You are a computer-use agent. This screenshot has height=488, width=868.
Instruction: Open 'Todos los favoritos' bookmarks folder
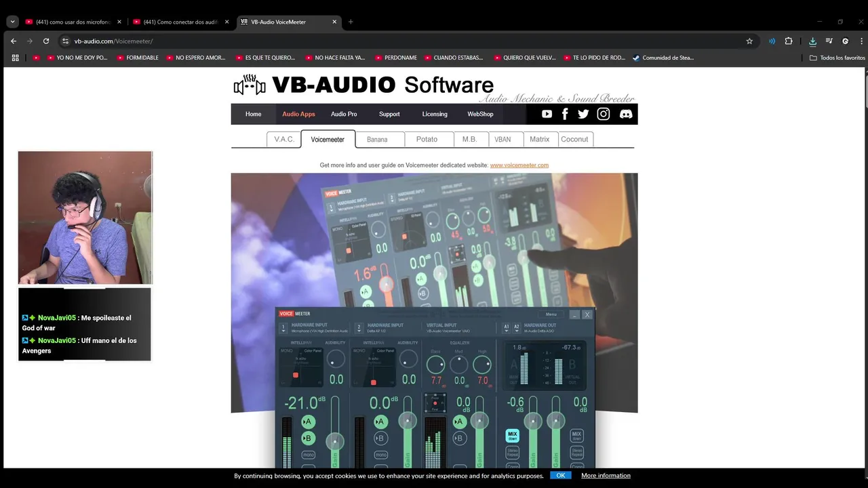(x=837, y=58)
